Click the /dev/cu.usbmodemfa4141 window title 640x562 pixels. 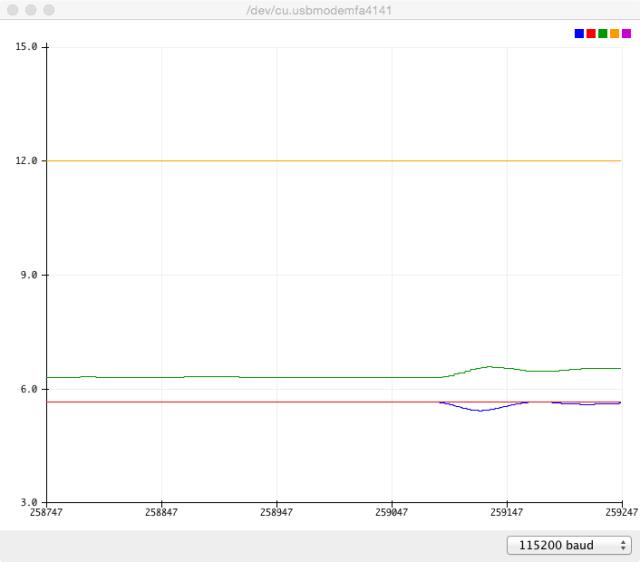[x=319, y=10]
